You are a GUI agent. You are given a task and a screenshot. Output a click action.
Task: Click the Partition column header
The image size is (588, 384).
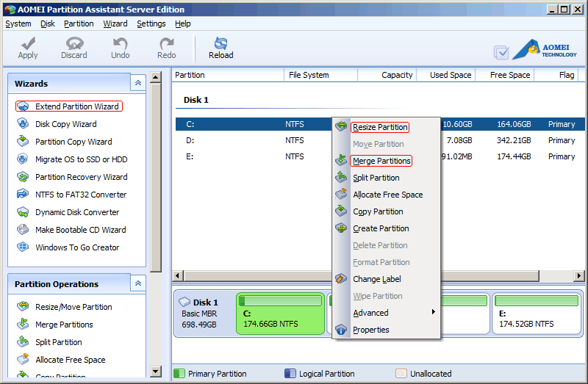228,75
